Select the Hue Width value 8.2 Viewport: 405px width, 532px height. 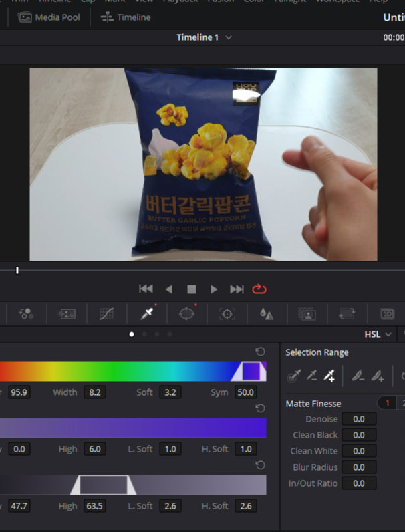click(95, 392)
